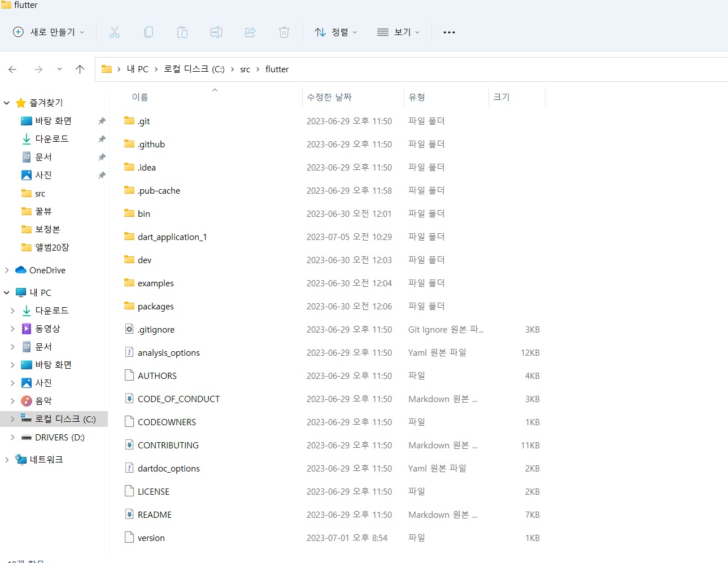728x563 pixels.
Task: Click the 네트워크 network icon
Action: click(21, 460)
